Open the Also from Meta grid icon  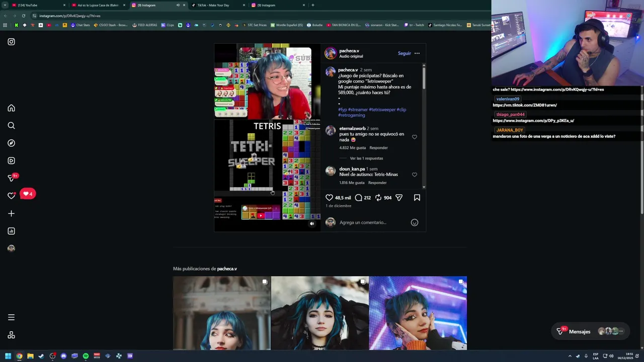pos(11,335)
